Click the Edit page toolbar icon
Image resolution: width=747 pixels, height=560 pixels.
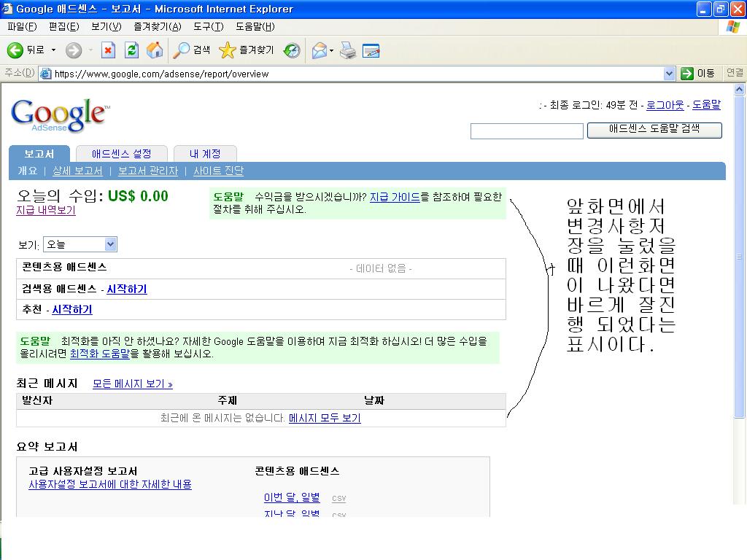click(x=371, y=50)
